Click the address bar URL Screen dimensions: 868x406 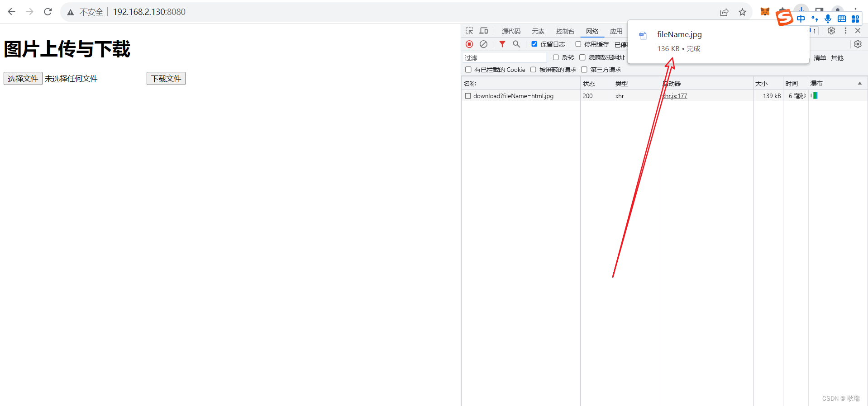click(x=149, y=12)
